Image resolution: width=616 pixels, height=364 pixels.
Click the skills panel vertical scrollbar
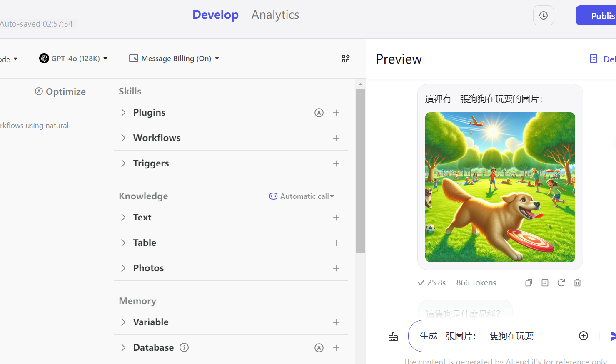pyautogui.click(x=360, y=171)
